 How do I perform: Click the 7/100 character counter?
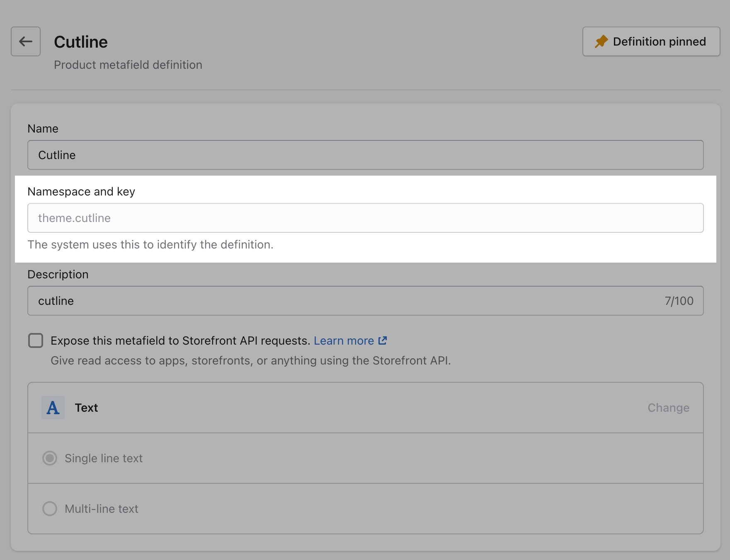(679, 301)
